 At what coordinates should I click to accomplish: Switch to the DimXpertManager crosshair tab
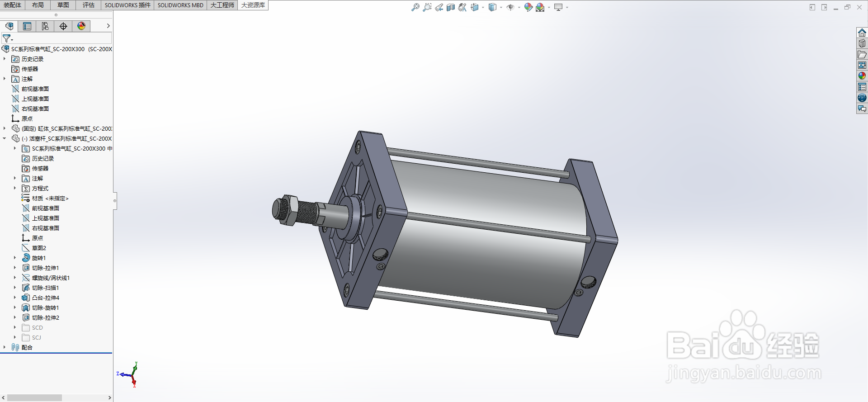63,26
